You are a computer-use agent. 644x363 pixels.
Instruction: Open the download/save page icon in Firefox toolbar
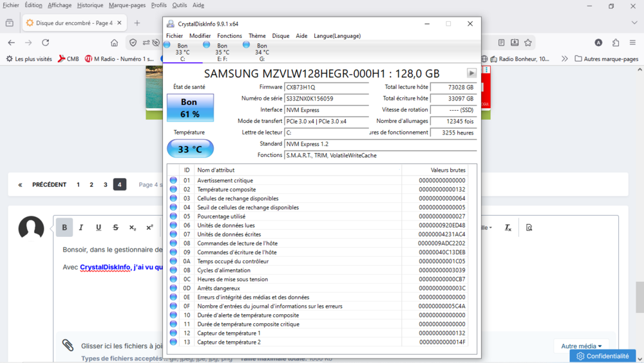pos(515,42)
